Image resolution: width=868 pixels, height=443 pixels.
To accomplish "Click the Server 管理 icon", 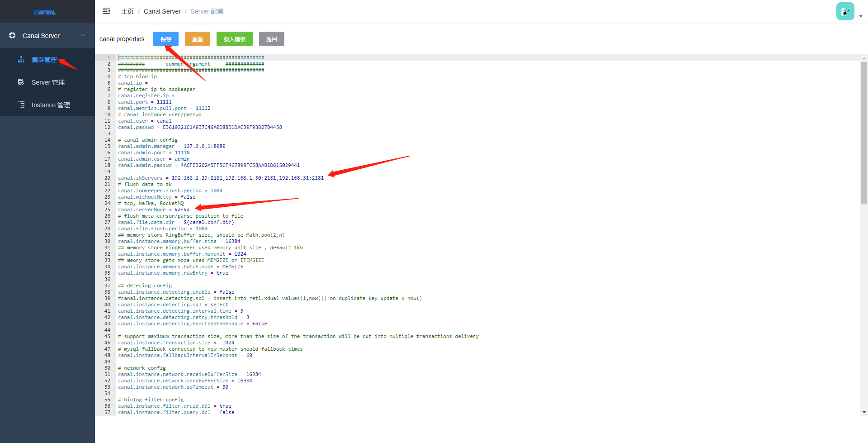I will 21,82.
